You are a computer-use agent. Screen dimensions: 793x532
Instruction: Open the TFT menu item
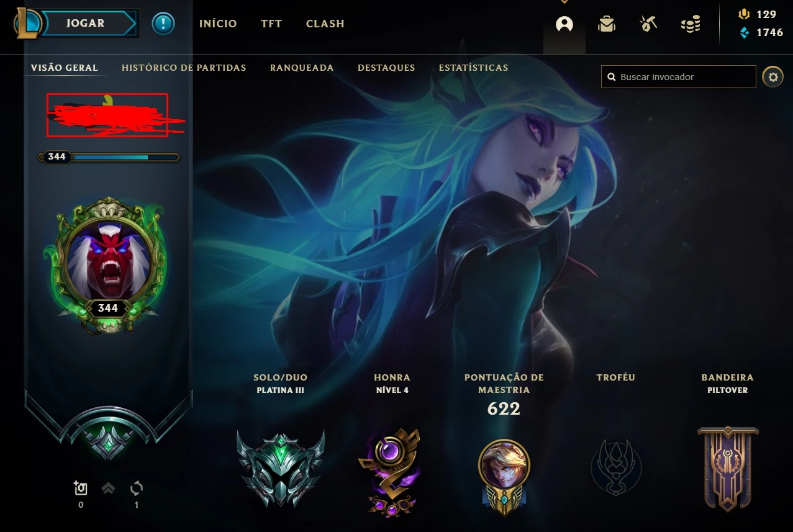pos(271,24)
